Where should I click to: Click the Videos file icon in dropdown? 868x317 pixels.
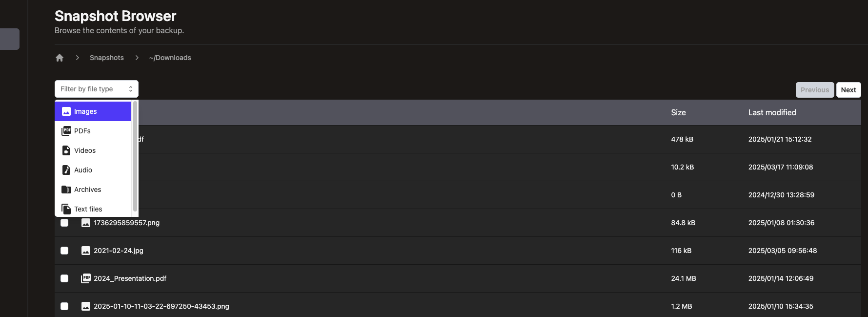click(x=66, y=150)
